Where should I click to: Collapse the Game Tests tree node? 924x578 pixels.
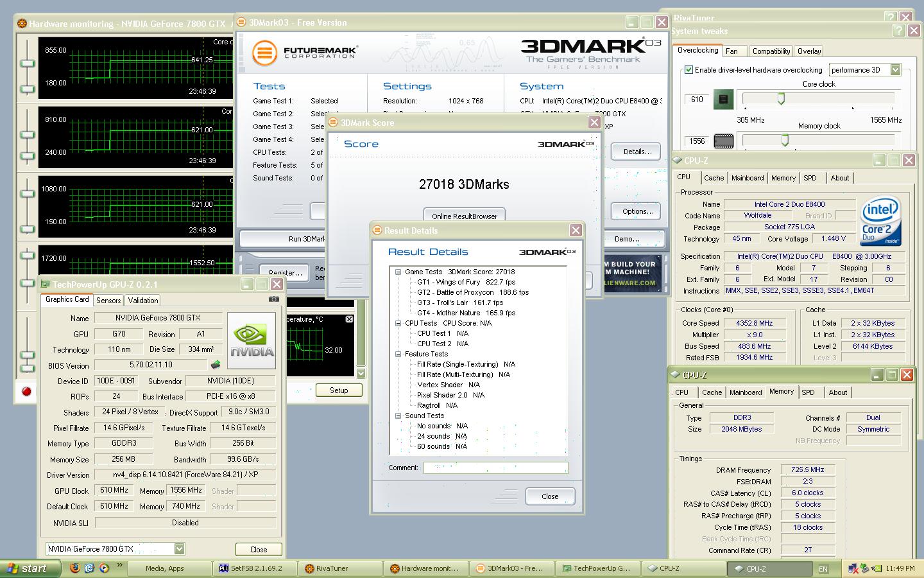(x=398, y=272)
